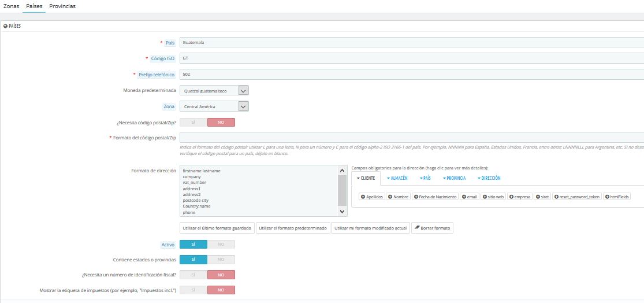This screenshot has height=303, width=644.
Task: Click the 'address1' line in address format
Action: (191, 189)
